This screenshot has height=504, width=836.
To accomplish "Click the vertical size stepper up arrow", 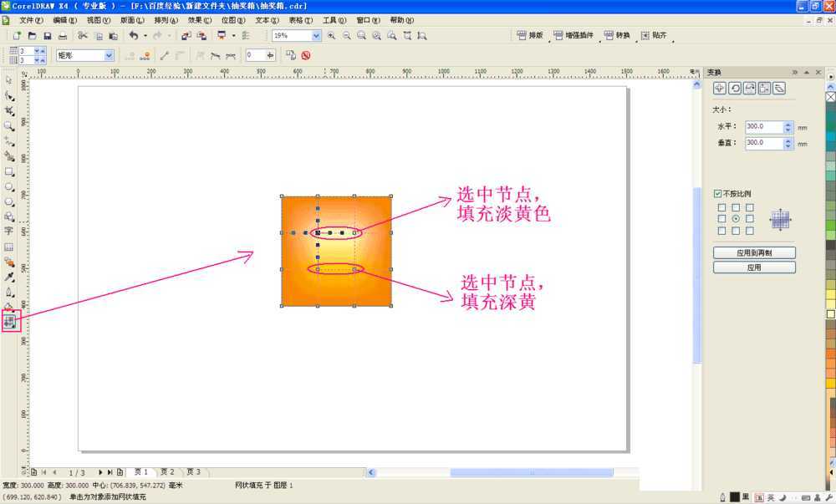I will [x=790, y=139].
